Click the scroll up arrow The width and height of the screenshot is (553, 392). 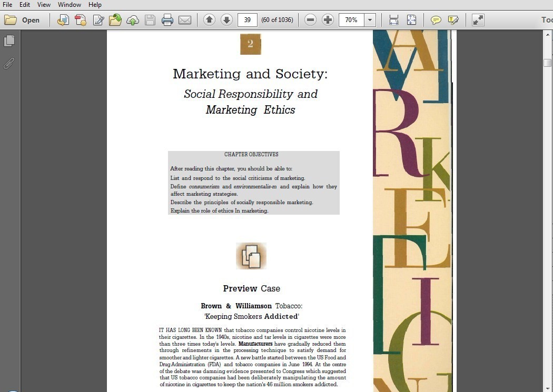pyautogui.click(x=547, y=35)
